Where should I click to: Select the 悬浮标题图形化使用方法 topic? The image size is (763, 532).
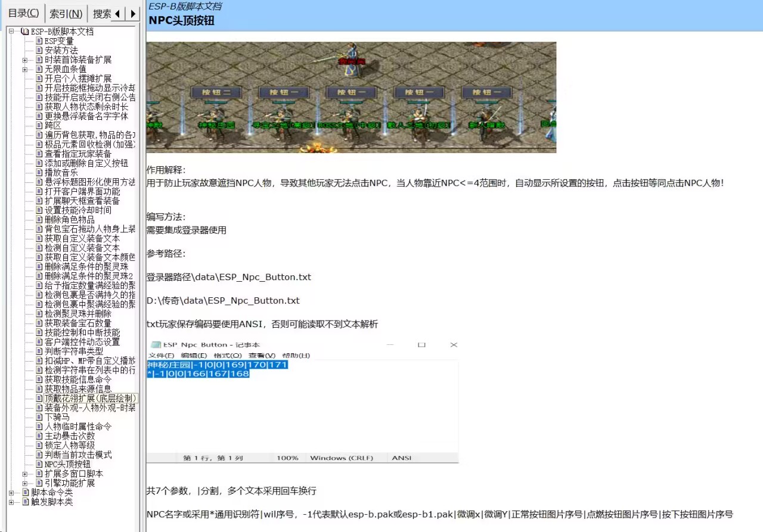90,182
